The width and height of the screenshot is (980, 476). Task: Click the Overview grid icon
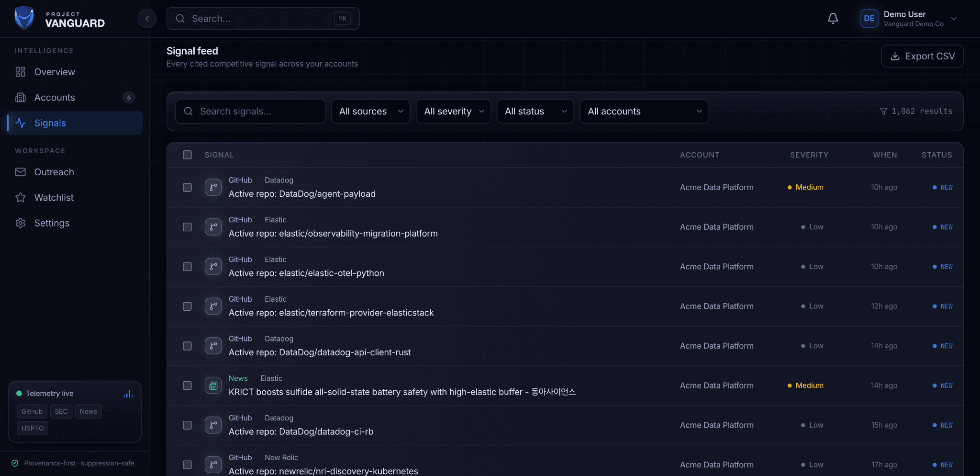(x=20, y=72)
